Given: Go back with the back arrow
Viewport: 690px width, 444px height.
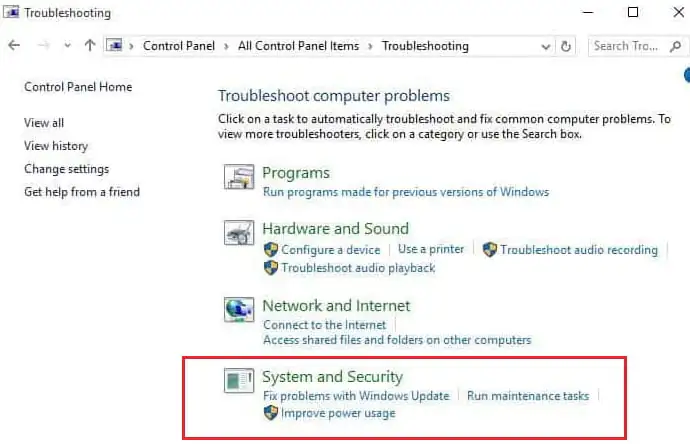Looking at the screenshot, I should [x=14, y=46].
